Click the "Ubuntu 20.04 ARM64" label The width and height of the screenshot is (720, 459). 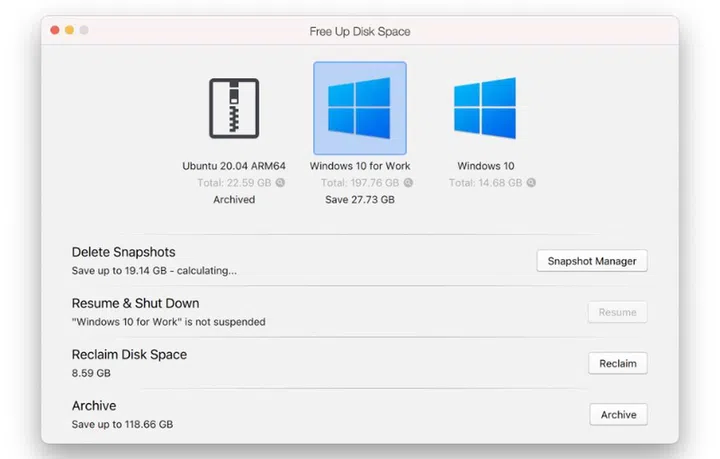(x=234, y=166)
